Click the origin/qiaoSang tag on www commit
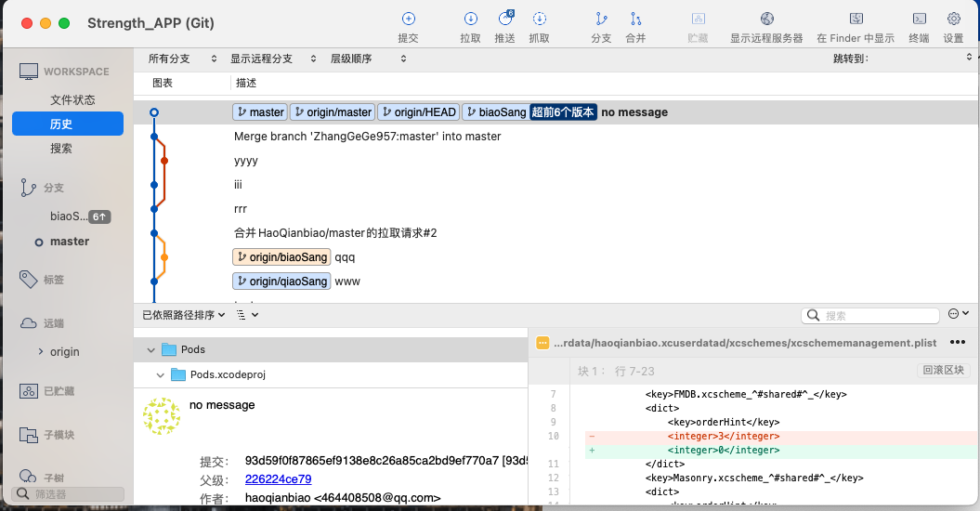Screen dimensions: 980x511 281,282
